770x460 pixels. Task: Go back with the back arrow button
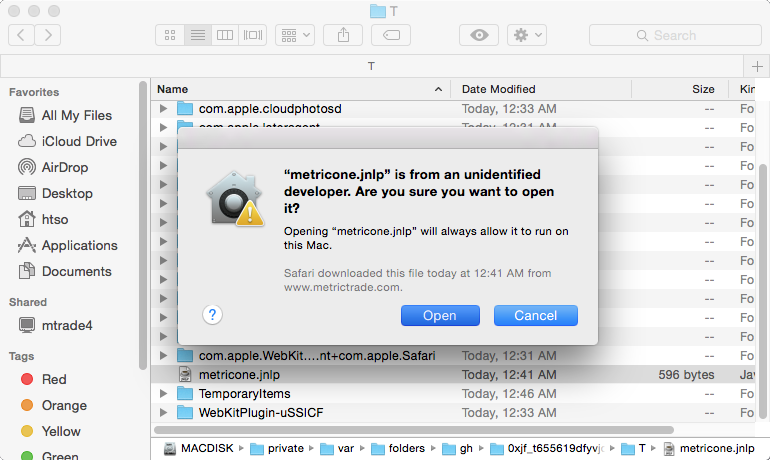(x=21, y=35)
